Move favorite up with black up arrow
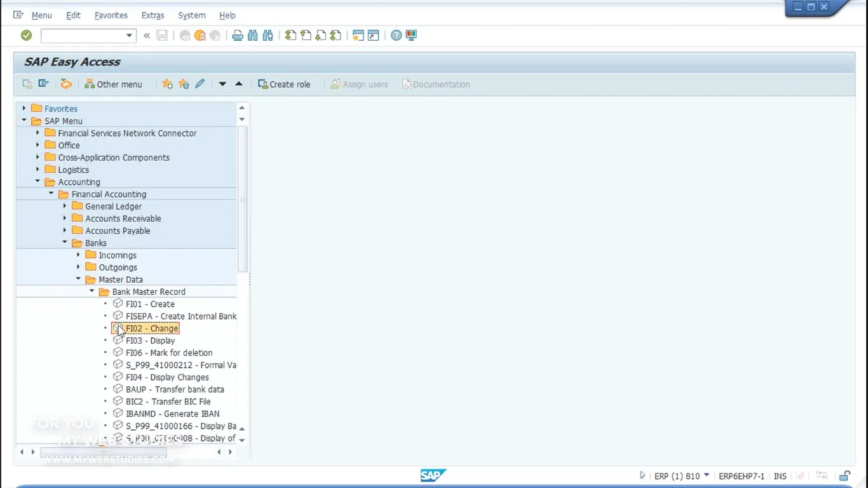The width and height of the screenshot is (868, 488). [239, 84]
